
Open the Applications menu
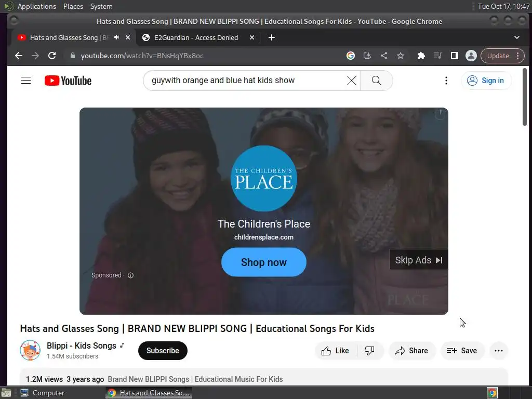click(37, 6)
